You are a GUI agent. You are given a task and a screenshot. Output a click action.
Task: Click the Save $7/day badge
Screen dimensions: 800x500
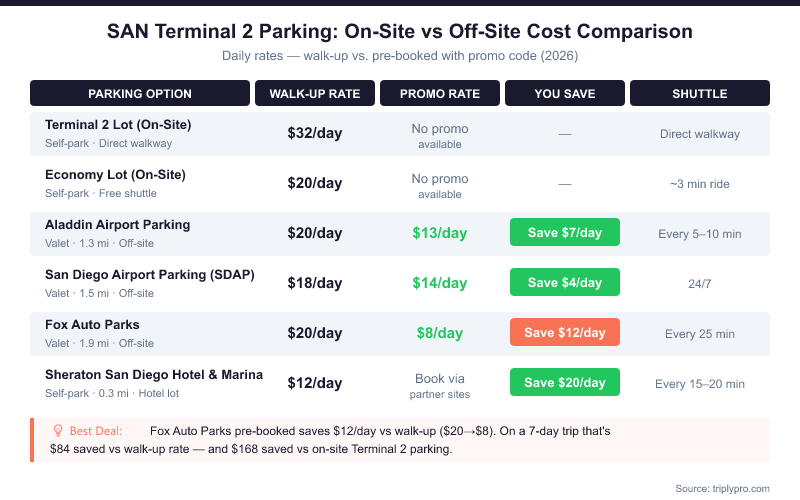pyautogui.click(x=565, y=233)
